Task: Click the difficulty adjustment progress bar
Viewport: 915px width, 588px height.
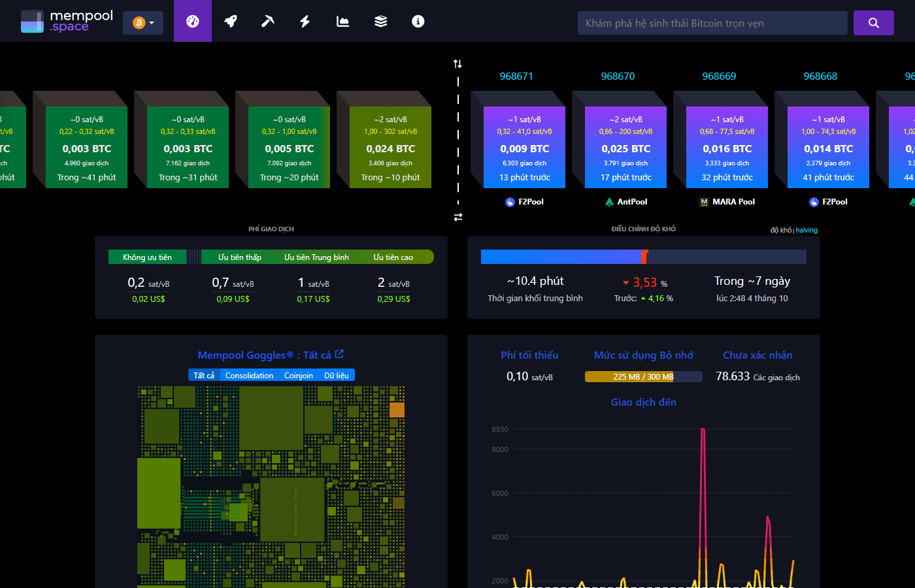Action: click(x=644, y=257)
